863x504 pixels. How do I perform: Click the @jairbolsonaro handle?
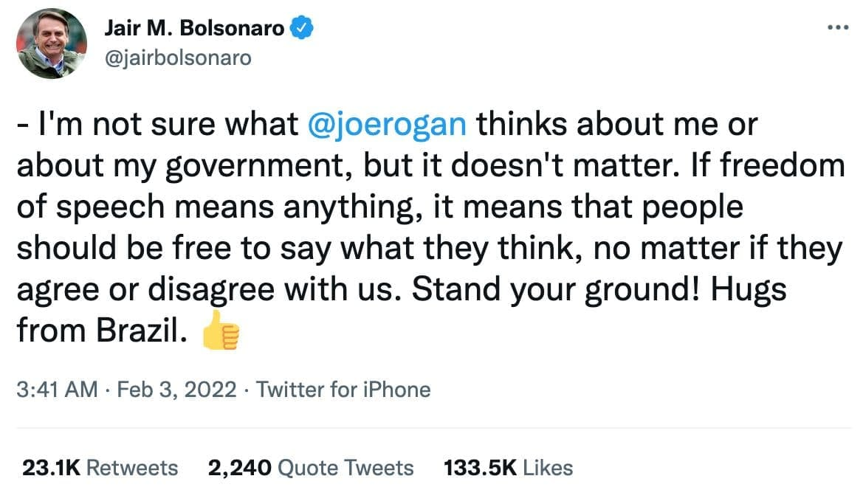click(179, 58)
